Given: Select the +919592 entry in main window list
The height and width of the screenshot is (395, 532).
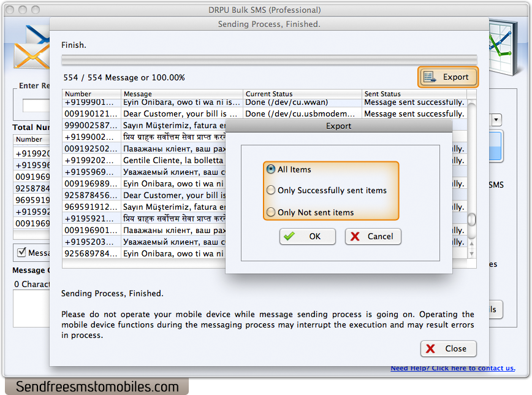Looking at the screenshot, I should pos(31,212).
